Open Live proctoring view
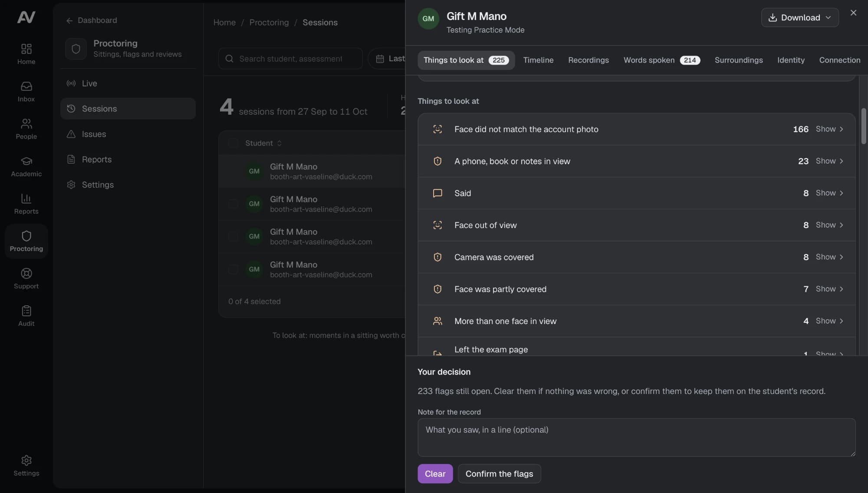Image resolution: width=868 pixels, height=493 pixels. [128, 83]
